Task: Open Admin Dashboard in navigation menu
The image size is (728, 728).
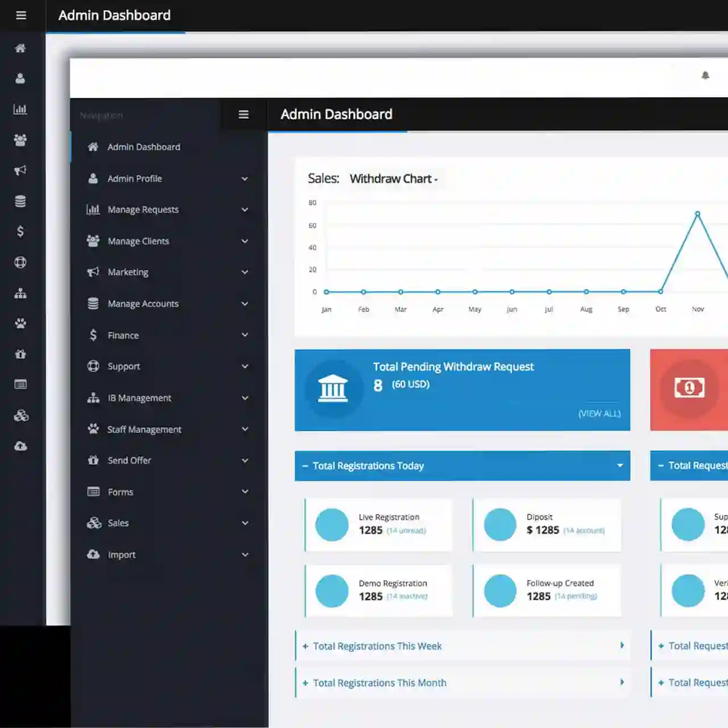Action: (x=143, y=147)
